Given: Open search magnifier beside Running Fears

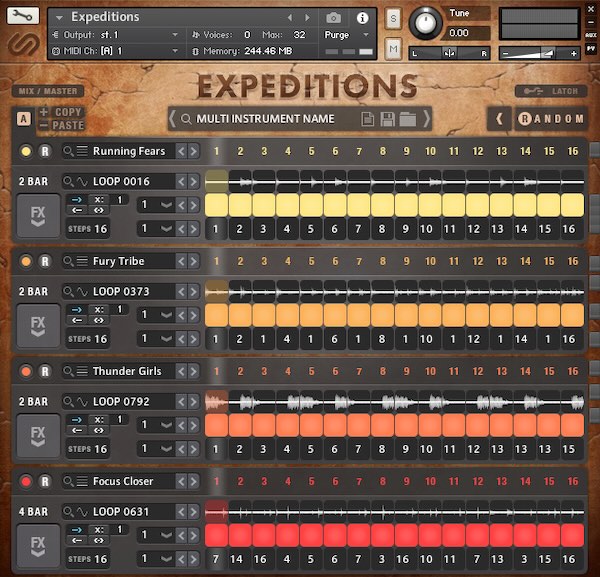Looking at the screenshot, I should pyautogui.click(x=68, y=151).
